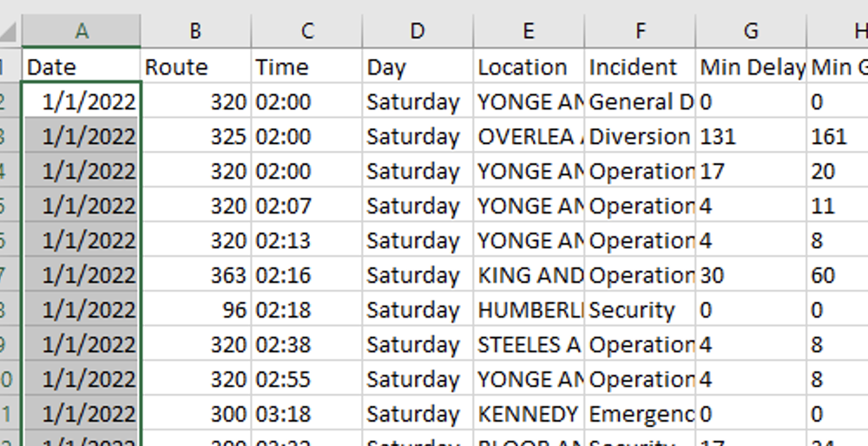Click column E header
The image size is (868, 446).
(x=529, y=31)
